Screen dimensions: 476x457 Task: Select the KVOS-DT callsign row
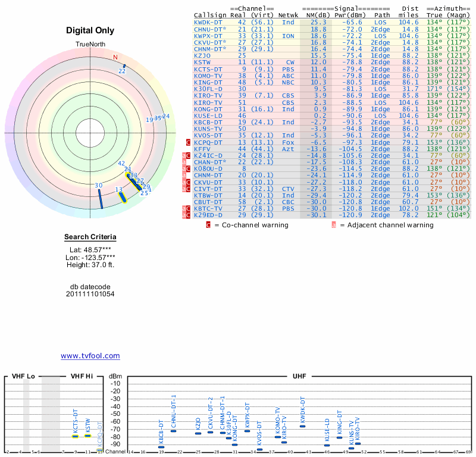[208, 136]
